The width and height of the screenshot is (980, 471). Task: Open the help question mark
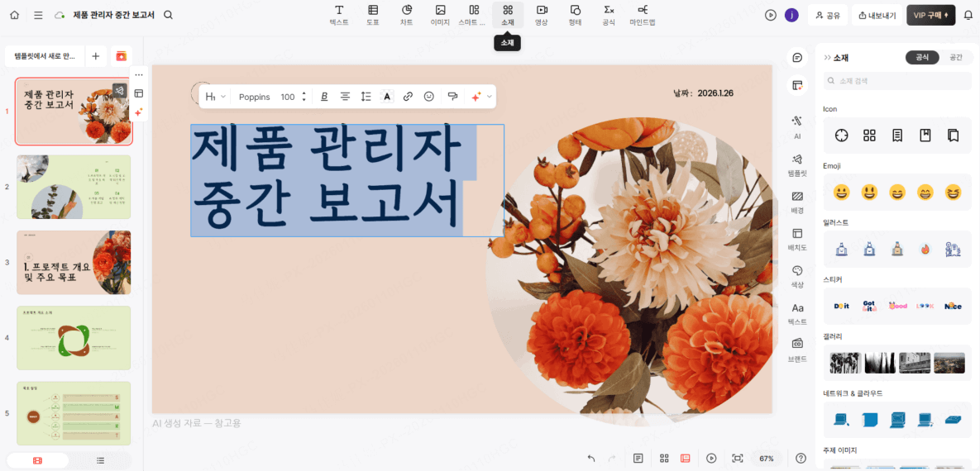(x=801, y=459)
